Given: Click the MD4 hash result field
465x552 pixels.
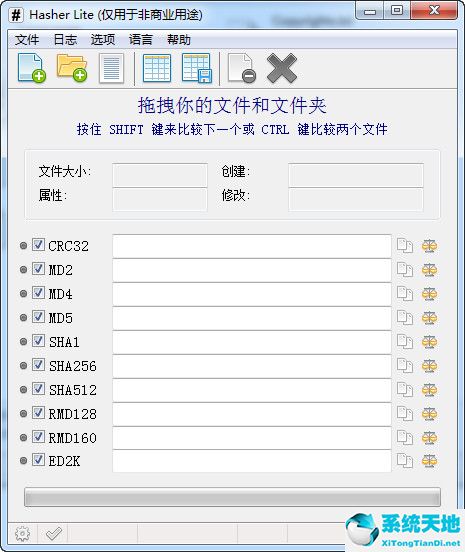Looking at the screenshot, I should click(252, 294).
